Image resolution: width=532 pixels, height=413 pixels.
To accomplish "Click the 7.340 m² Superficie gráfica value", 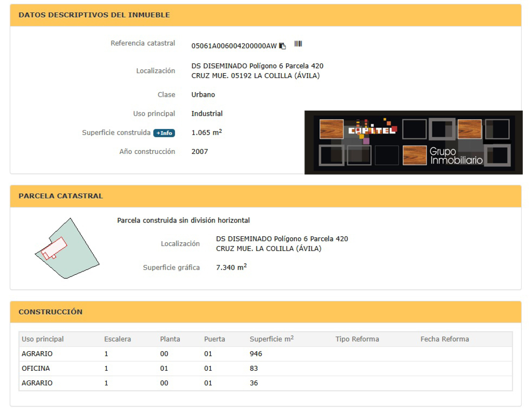I will [x=231, y=267].
